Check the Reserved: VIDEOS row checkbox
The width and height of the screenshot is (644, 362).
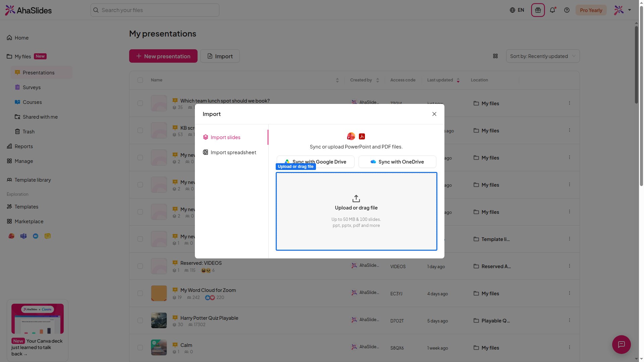point(140,266)
